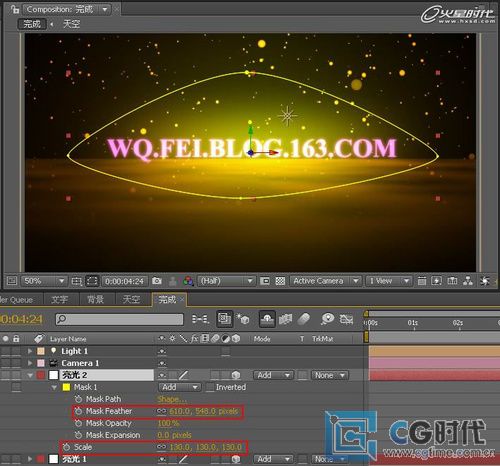Open the Composition Mini-Flowchart icon in timeline
This screenshot has height=466, width=500.
pyautogui.click(x=200, y=319)
